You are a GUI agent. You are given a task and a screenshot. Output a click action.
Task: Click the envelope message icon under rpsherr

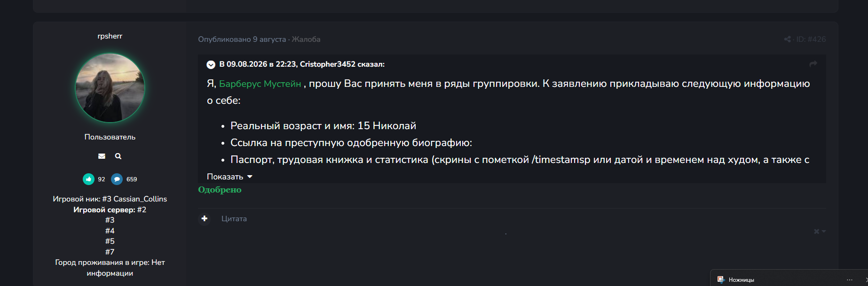point(102,156)
